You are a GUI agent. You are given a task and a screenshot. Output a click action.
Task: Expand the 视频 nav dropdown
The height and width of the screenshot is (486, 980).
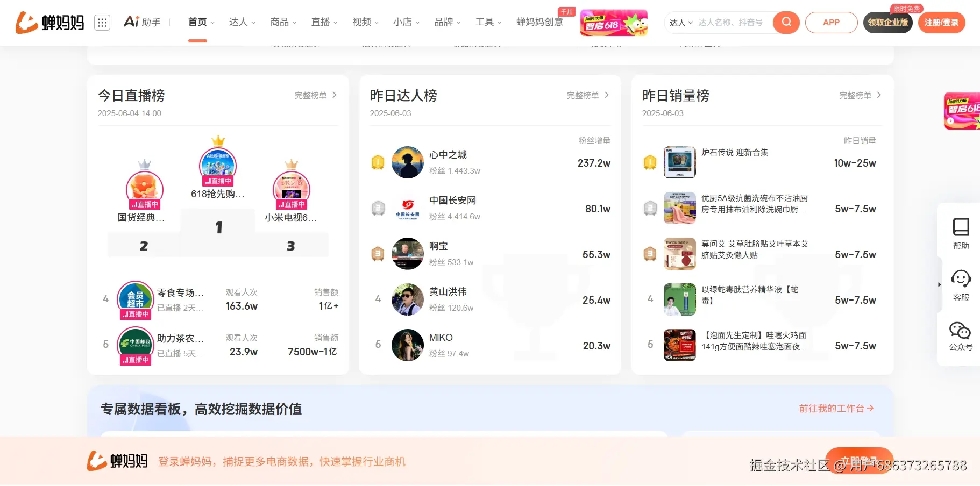365,22
